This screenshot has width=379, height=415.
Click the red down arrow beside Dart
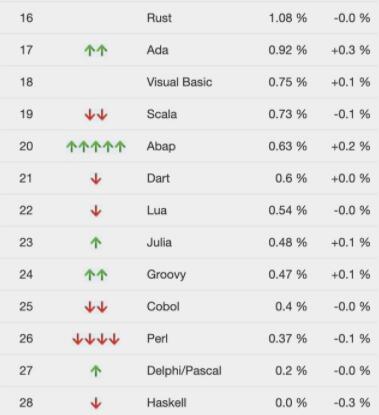coord(96,179)
